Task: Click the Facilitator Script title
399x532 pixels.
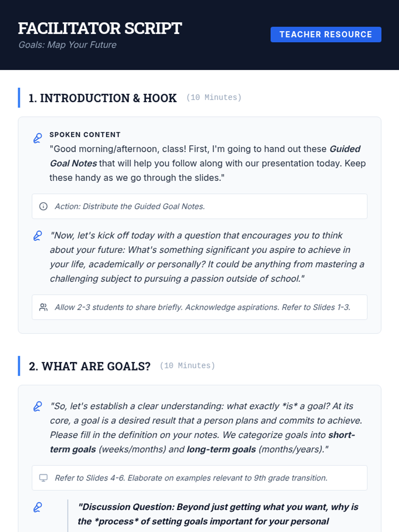Action: click(x=100, y=28)
